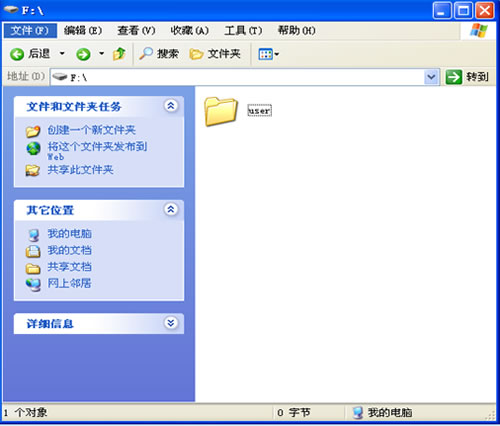Toggle the Folders (文件夹) pane button
Image resolution: width=500 pixels, height=426 pixels.
tap(215, 54)
